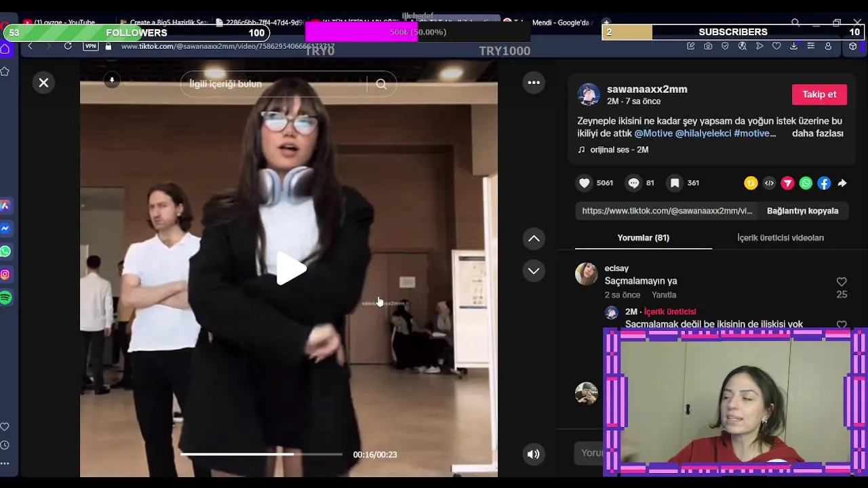Take snapshot with toolbar camera icon
This screenshot has height=488, width=868.
tap(708, 46)
